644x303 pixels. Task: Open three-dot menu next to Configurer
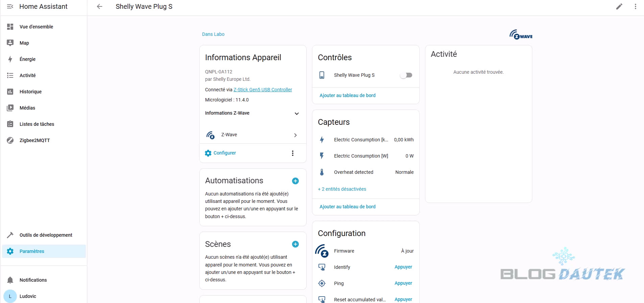(x=292, y=153)
